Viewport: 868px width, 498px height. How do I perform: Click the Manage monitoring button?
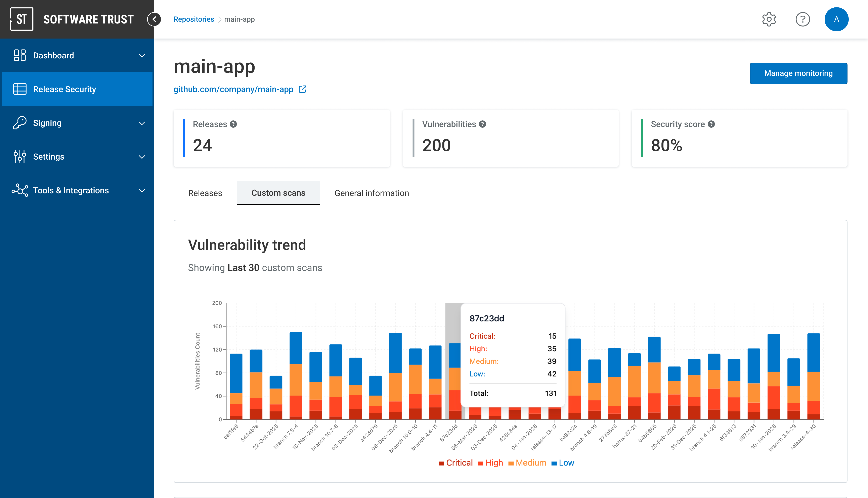click(798, 73)
